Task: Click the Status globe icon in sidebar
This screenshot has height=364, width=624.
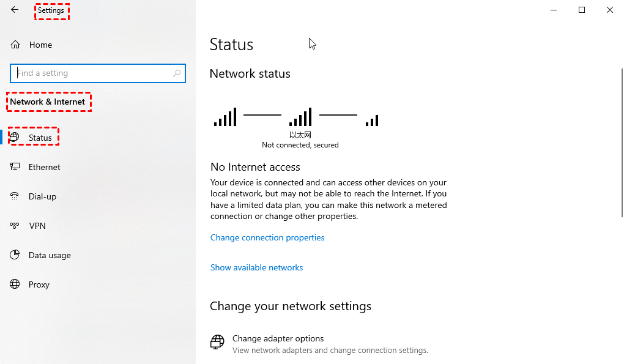Action: click(x=14, y=137)
